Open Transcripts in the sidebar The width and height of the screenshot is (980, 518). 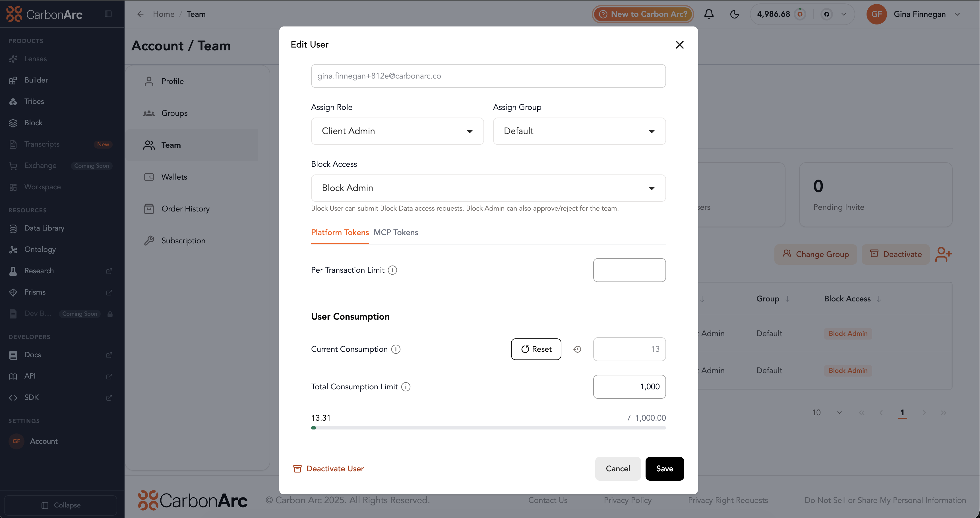click(x=42, y=144)
